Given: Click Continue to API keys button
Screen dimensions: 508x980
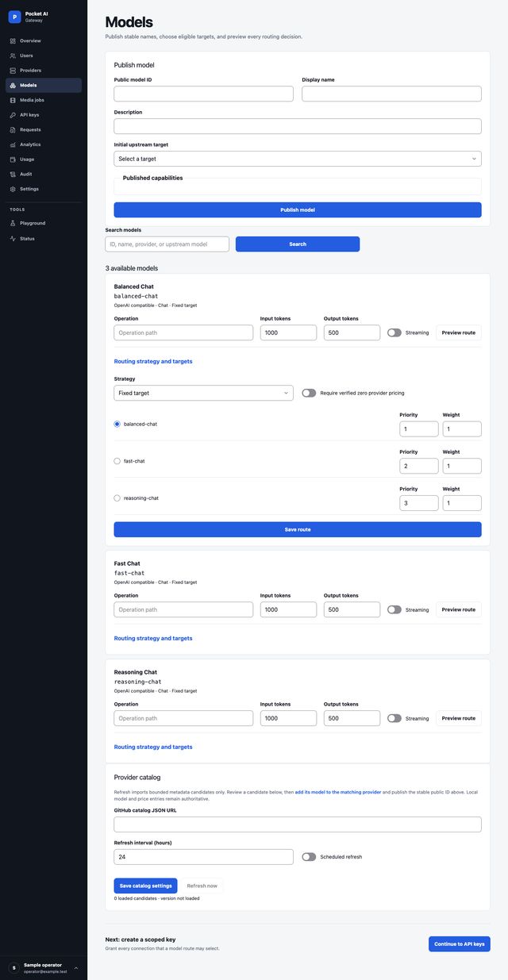Looking at the screenshot, I should [460, 943].
